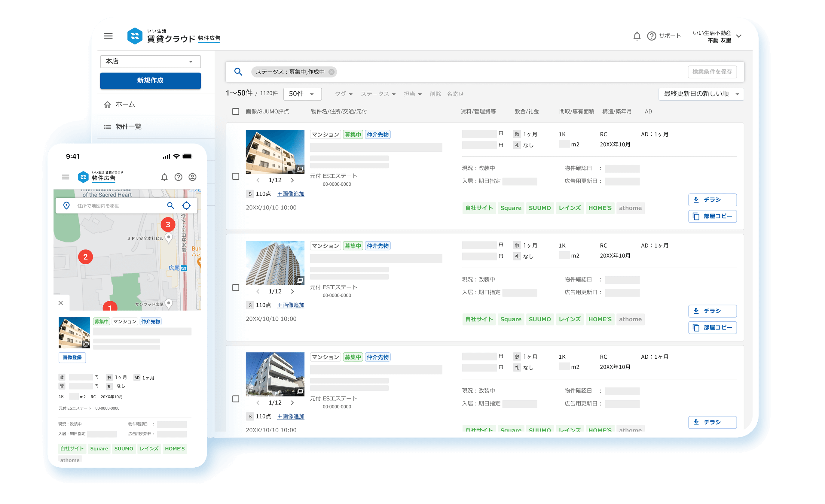
Task: Click ＋画像追加 link on second listing
Action: pos(291,305)
